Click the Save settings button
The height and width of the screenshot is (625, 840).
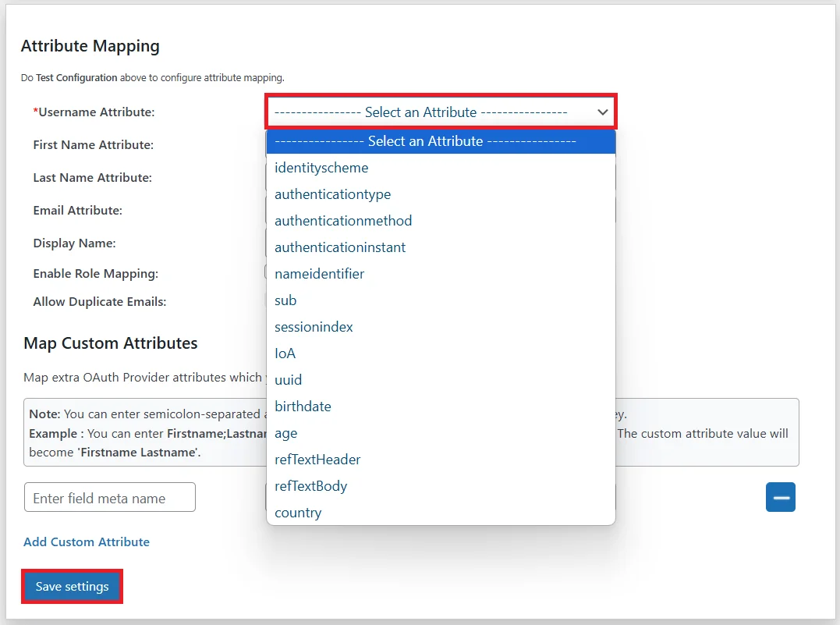pyautogui.click(x=72, y=587)
